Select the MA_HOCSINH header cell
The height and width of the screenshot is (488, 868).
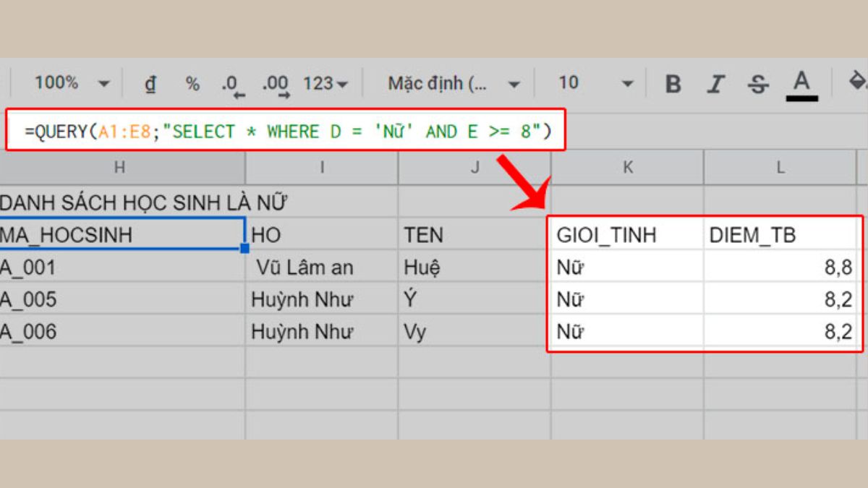click(x=120, y=235)
